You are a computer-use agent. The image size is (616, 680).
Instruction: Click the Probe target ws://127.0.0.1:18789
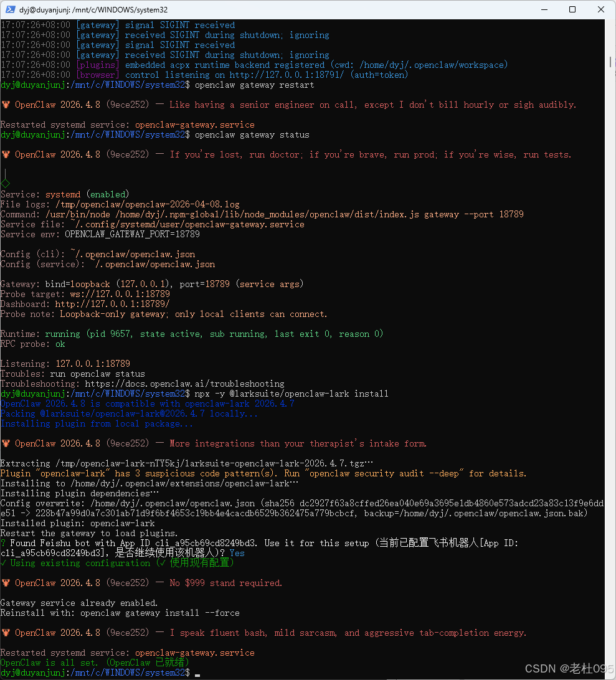[120, 294]
